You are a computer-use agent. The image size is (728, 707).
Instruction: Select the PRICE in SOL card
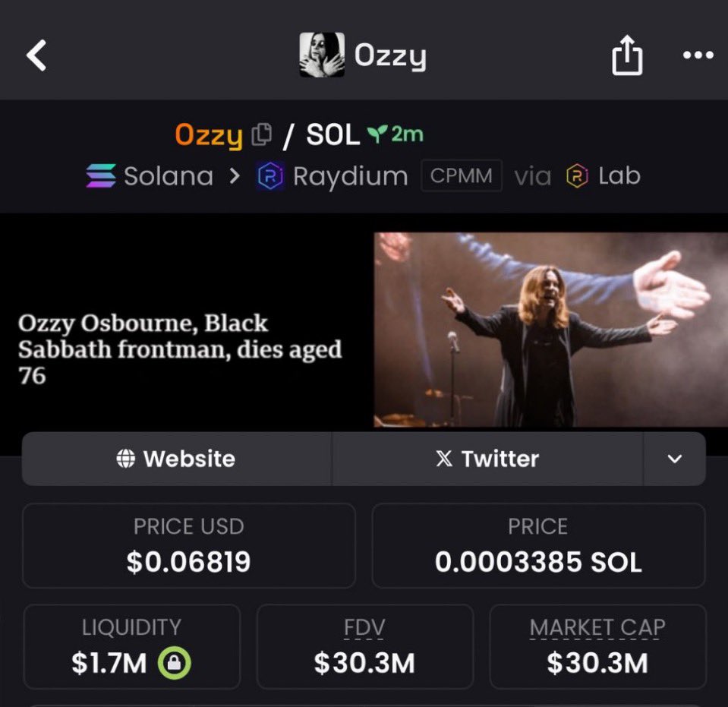coord(538,546)
